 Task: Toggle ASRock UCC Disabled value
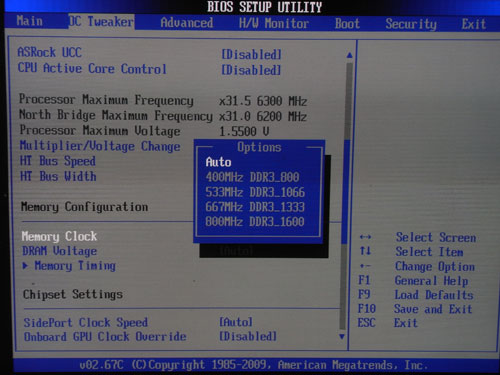[x=252, y=54]
